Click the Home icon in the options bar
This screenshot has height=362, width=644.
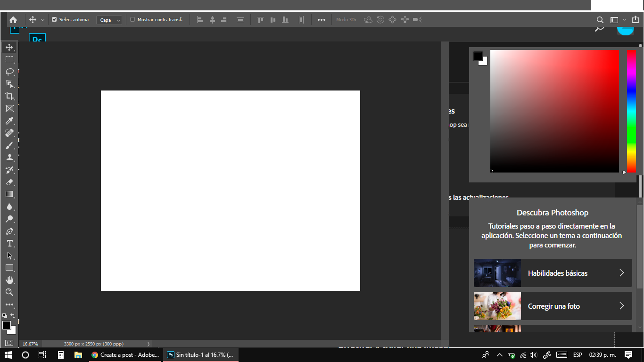[x=13, y=19]
